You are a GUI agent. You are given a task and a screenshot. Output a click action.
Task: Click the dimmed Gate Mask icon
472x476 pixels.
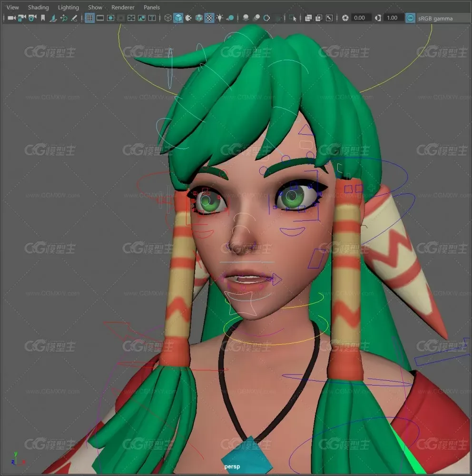121,18
